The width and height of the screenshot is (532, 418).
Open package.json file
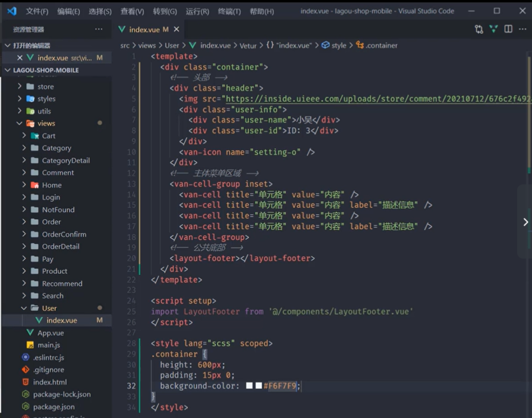coord(53,407)
